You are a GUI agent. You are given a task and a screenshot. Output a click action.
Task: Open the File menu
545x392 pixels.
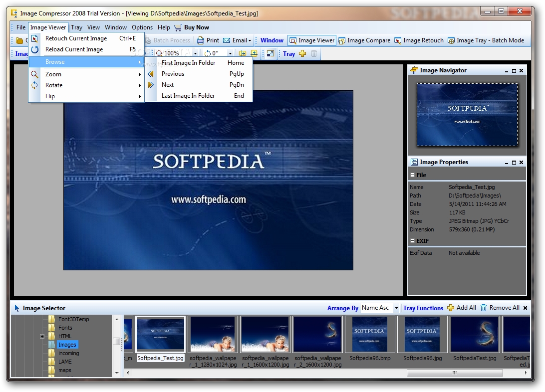point(21,27)
